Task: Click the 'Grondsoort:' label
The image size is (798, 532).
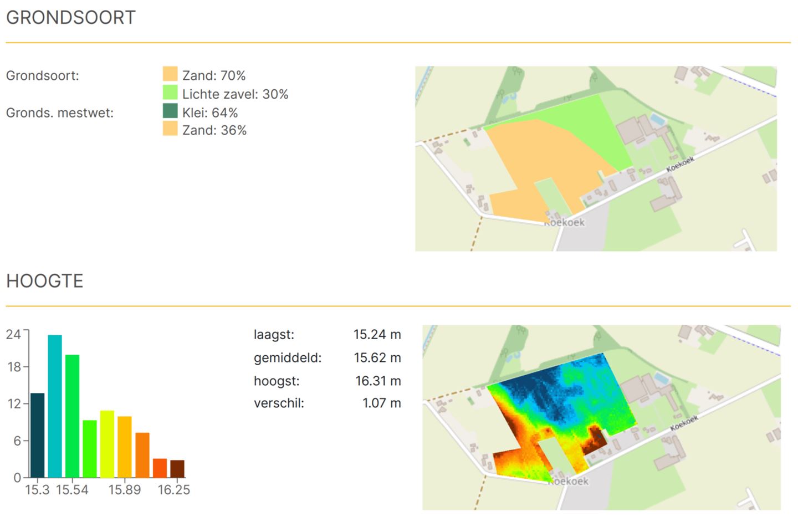Action: (x=43, y=76)
